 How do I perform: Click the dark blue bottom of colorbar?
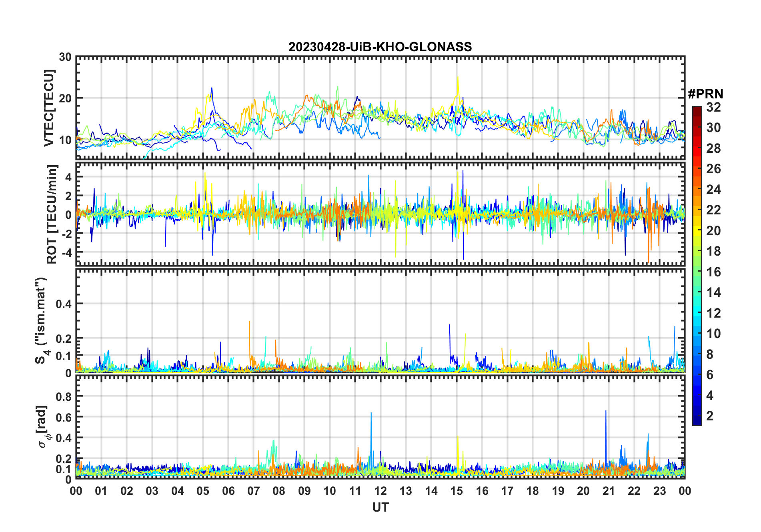(x=697, y=422)
